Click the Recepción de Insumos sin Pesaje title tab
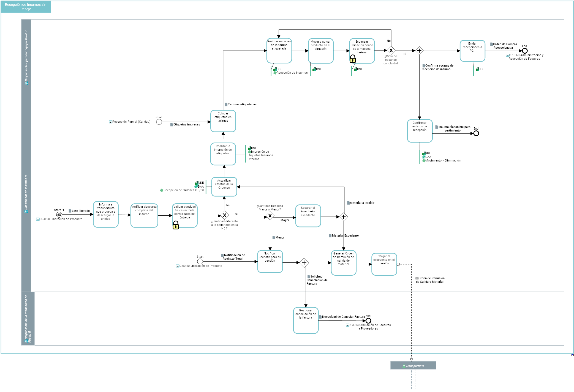This screenshot has height=392, width=574. coord(26,7)
